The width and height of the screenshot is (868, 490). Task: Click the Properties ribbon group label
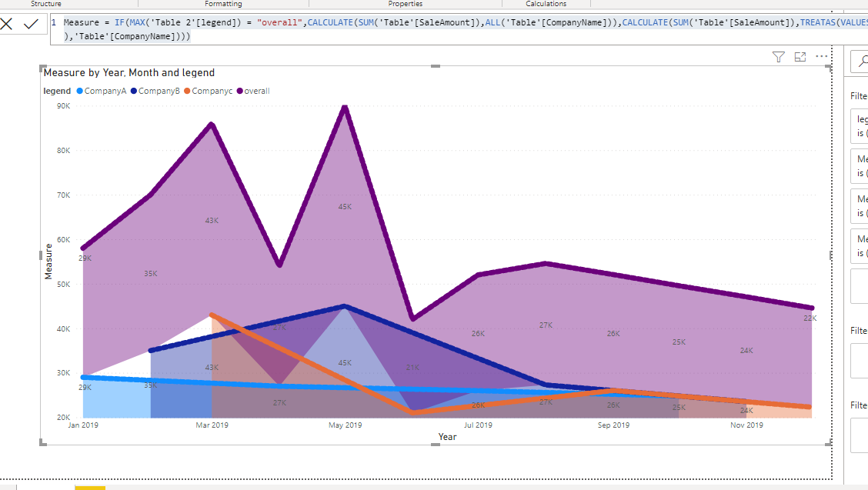[406, 4]
